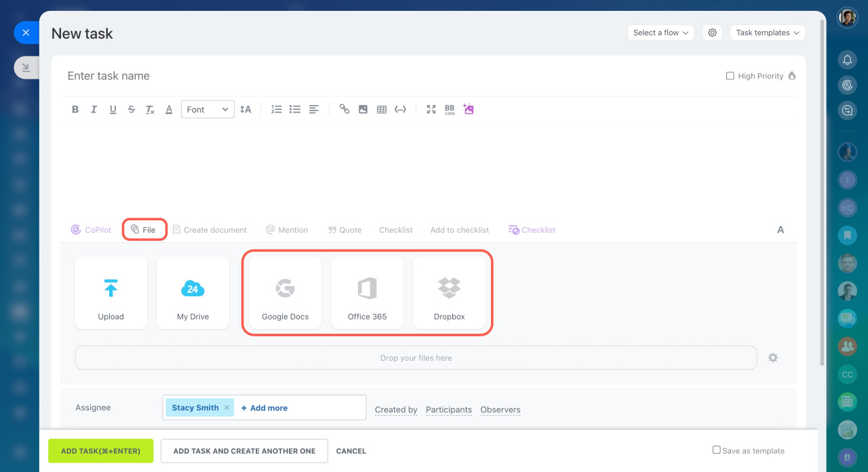This screenshot has width=868, height=472.
Task: Open notifications bell in right sidebar
Action: (848, 60)
